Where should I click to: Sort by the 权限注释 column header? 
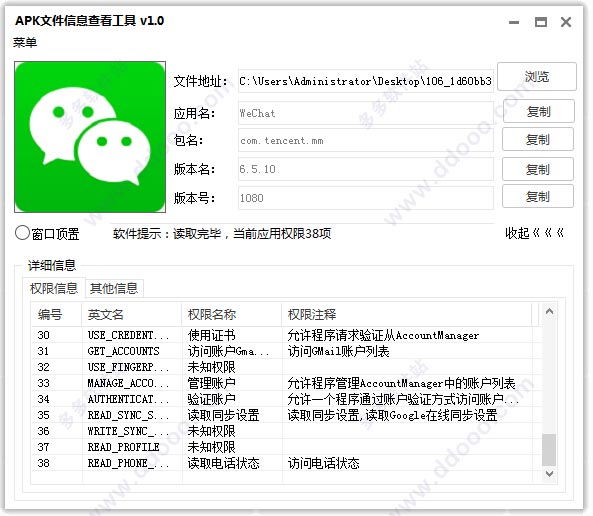pyautogui.click(x=407, y=314)
